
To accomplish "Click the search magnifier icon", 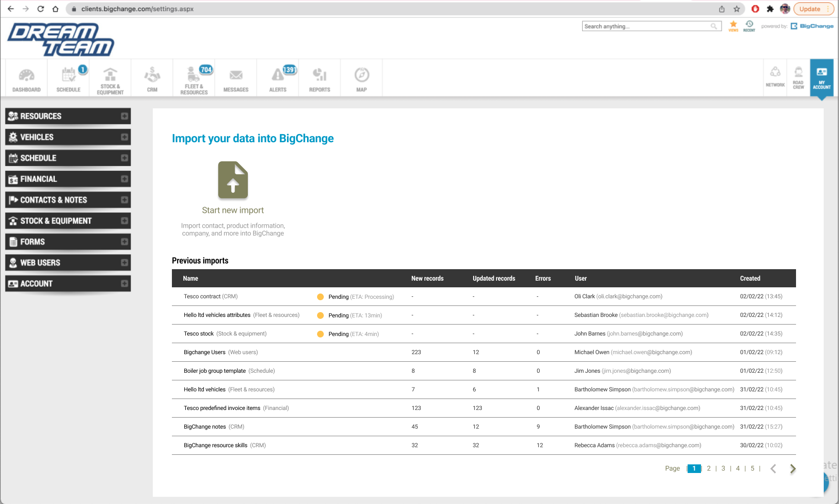I will (714, 26).
